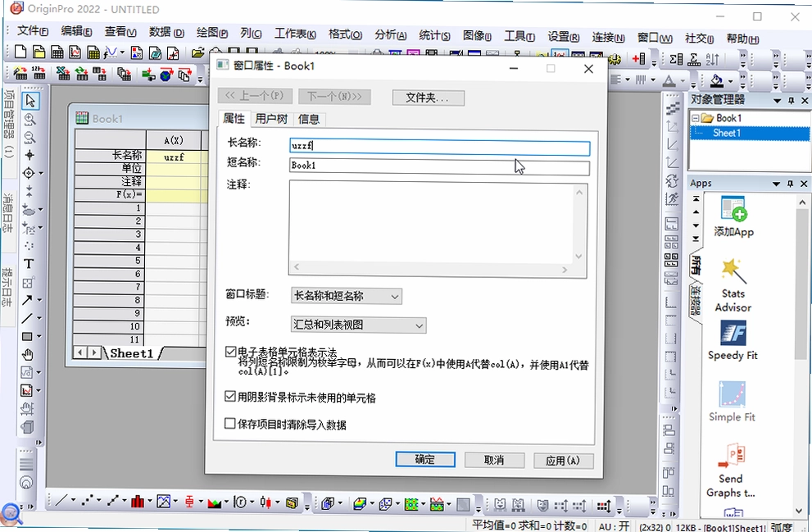Screen dimensions: 812x532
Task: Click the Fill Color bucket icon
Action: point(717,80)
